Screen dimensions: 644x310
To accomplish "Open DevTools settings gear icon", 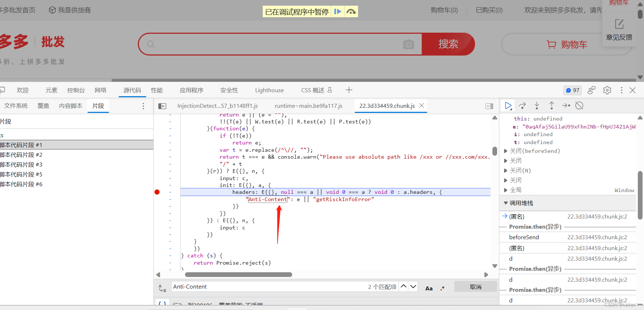I will point(607,90).
